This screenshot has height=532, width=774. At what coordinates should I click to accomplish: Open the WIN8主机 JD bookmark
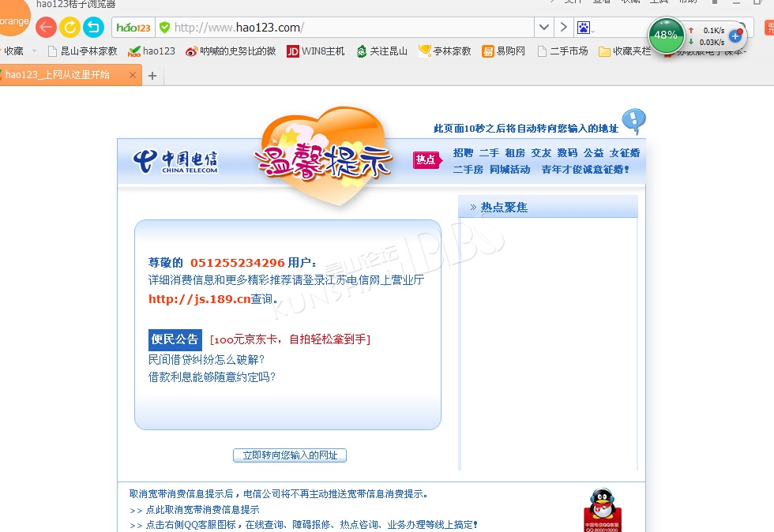(316, 51)
